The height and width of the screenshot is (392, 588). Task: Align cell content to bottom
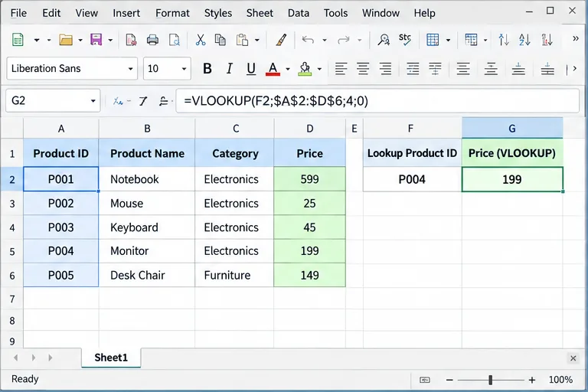[547, 69]
